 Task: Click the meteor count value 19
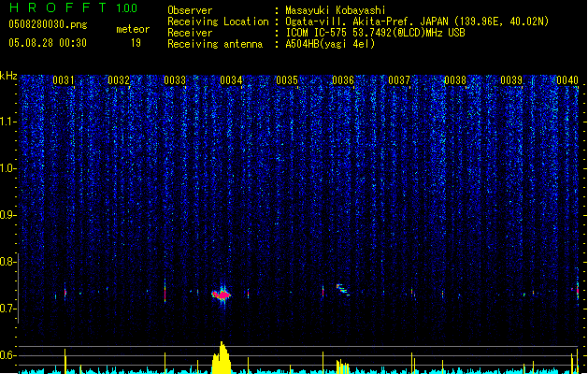point(136,43)
